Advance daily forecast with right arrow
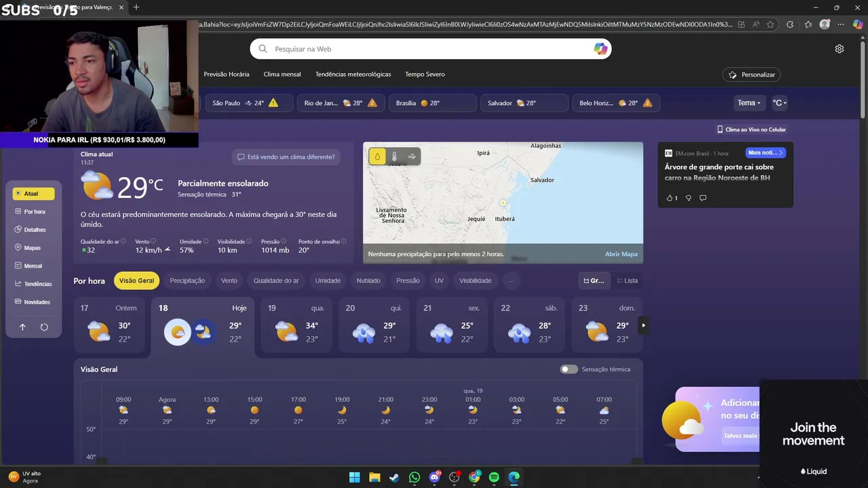This screenshot has width=868, height=488. click(x=644, y=325)
